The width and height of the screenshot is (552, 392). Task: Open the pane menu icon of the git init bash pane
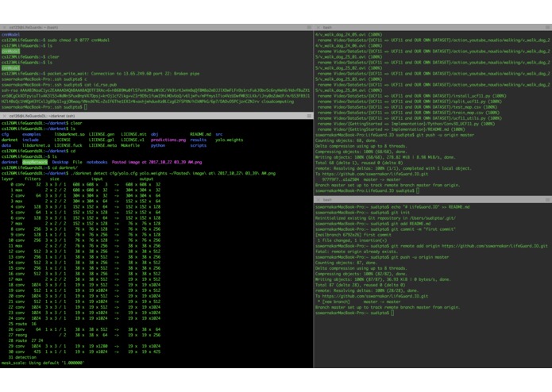tap(548, 200)
